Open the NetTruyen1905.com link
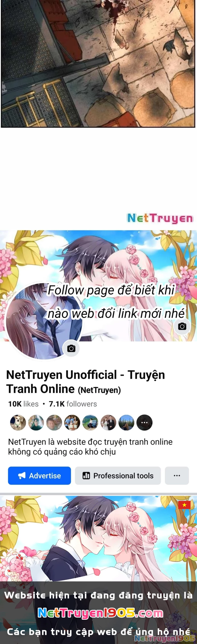The height and width of the screenshot is (644, 197). coord(100,613)
